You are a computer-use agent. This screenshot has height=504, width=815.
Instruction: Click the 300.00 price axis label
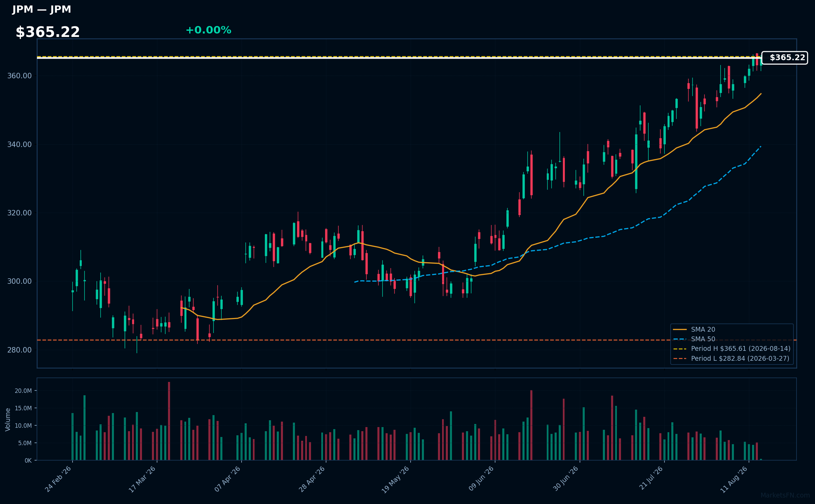(20, 281)
